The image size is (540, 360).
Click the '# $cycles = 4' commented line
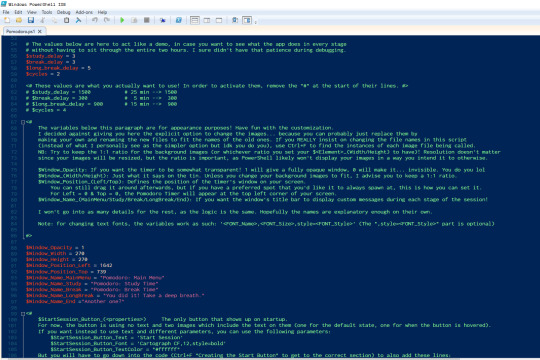click(46, 110)
